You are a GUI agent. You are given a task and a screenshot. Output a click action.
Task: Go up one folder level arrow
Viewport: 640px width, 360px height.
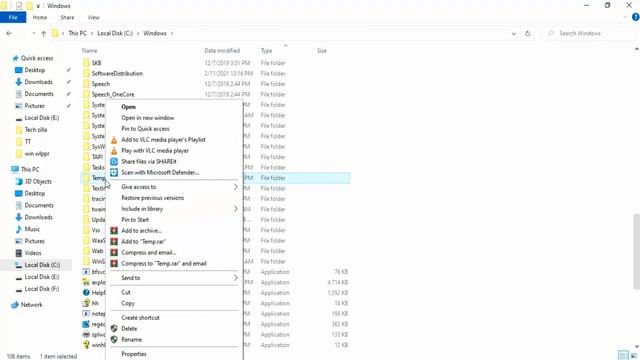43,33
